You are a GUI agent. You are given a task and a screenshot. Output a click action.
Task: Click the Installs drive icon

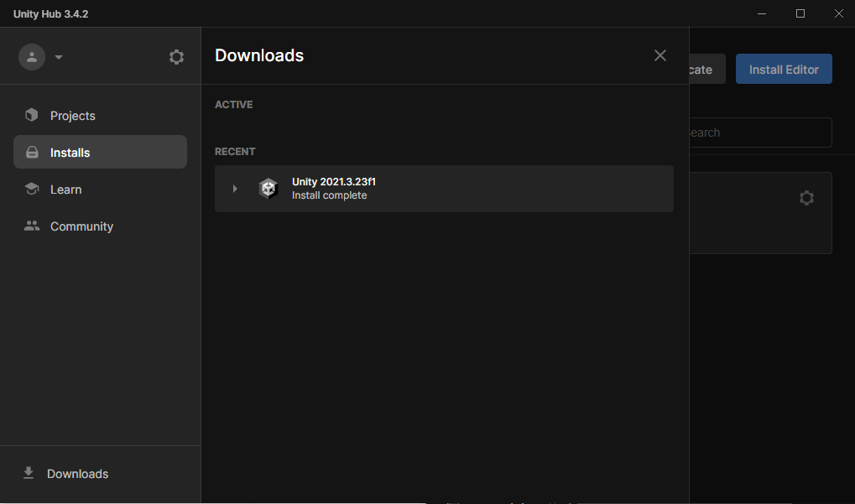tap(32, 152)
